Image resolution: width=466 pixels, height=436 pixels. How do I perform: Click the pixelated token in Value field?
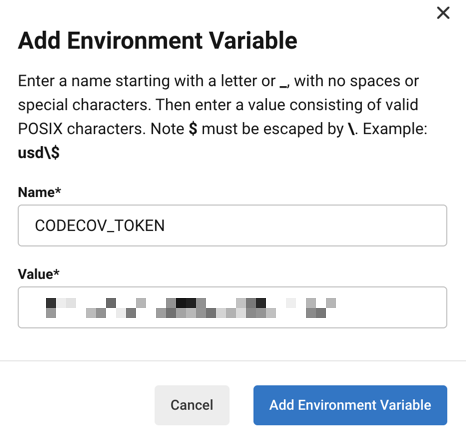coord(191,308)
